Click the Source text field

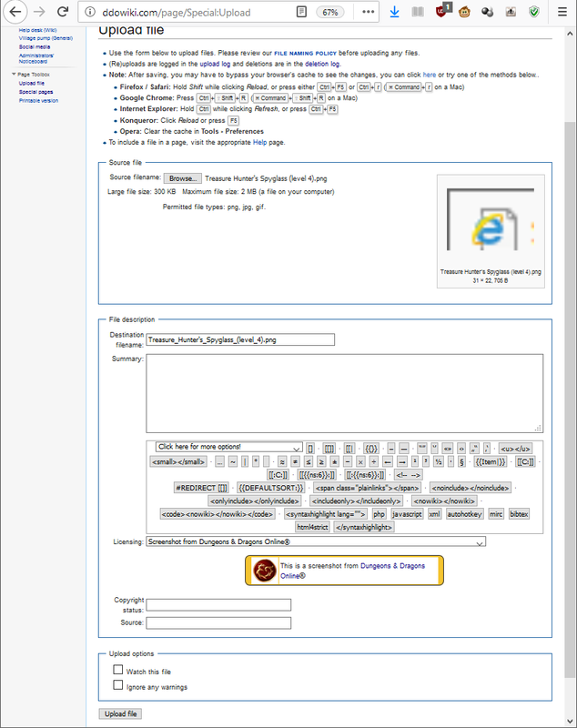(x=218, y=623)
